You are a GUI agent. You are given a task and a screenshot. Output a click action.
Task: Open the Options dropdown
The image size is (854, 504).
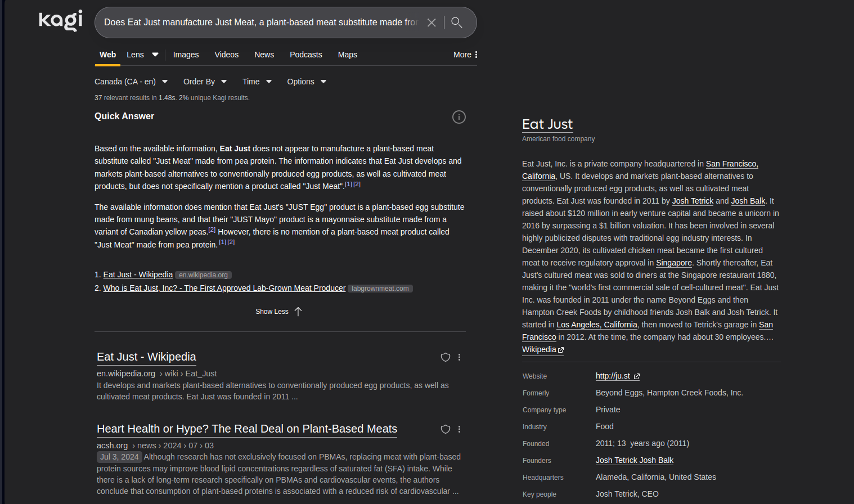click(x=307, y=82)
